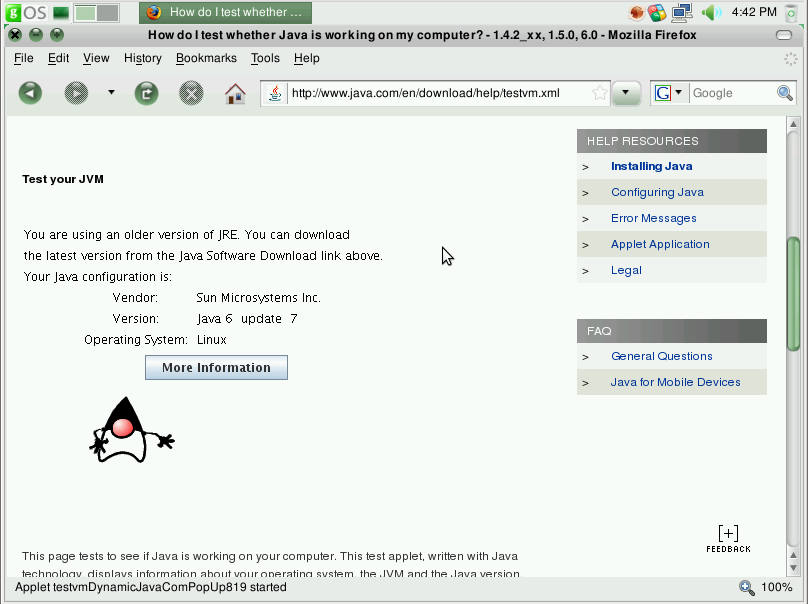Click the zoom magnifier icon in status bar
Viewport: 808px width, 604px height.
[x=746, y=588]
